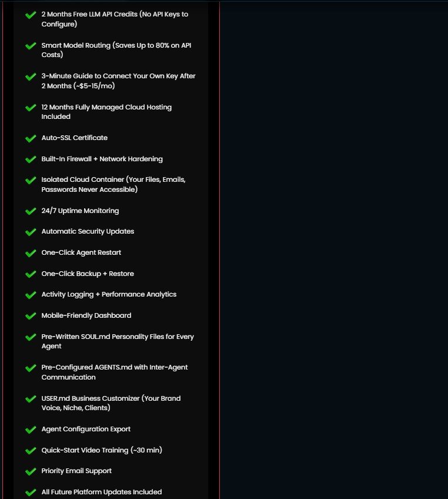Click "Activity Logging + Performance Analytics" text
Screen dimensions: 448x499
tap(109, 294)
